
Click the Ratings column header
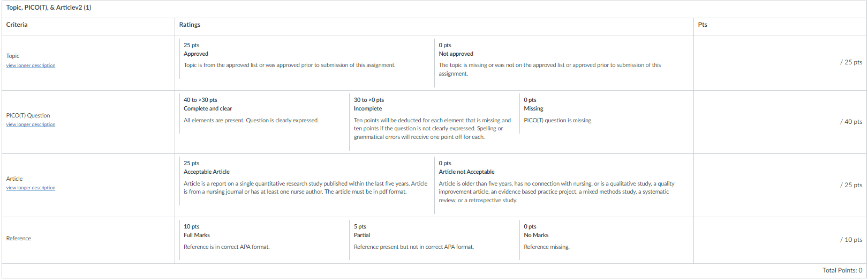[190, 25]
